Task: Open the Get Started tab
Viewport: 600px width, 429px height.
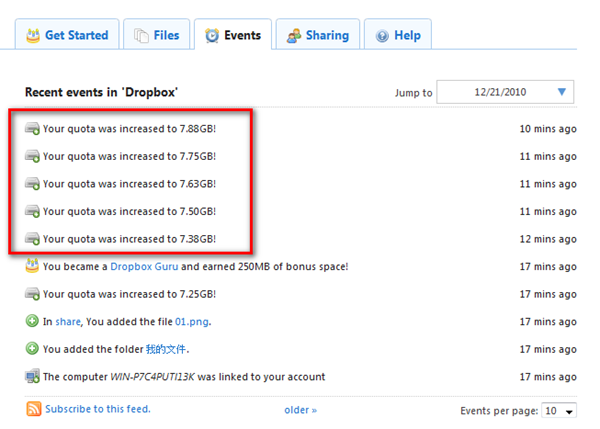Action: [67, 34]
